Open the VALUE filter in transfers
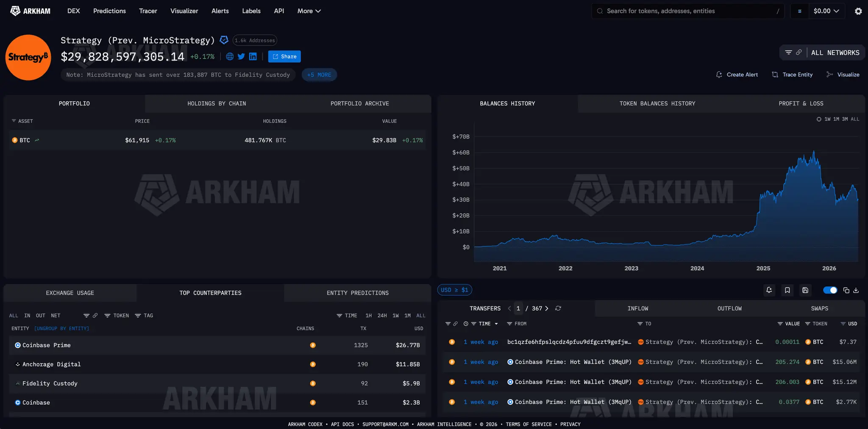Screen dimensions: 868x429 click(x=789, y=324)
